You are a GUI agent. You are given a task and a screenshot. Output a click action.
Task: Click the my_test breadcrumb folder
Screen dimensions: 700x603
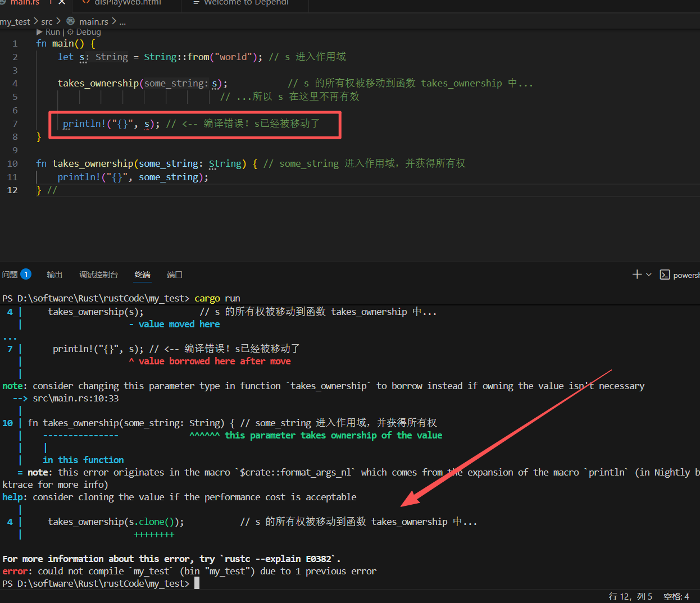15,21
